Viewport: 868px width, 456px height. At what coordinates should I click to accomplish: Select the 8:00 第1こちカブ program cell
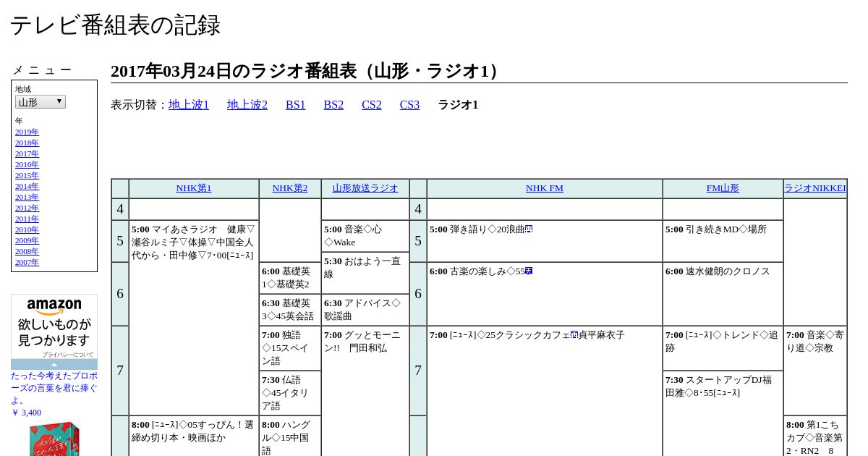click(x=815, y=436)
